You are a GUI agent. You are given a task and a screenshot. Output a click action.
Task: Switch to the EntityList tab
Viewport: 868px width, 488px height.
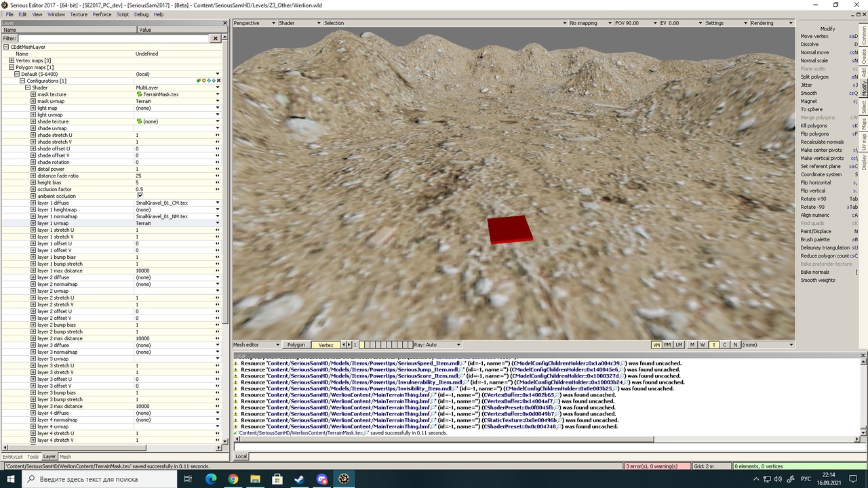(x=13, y=457)
